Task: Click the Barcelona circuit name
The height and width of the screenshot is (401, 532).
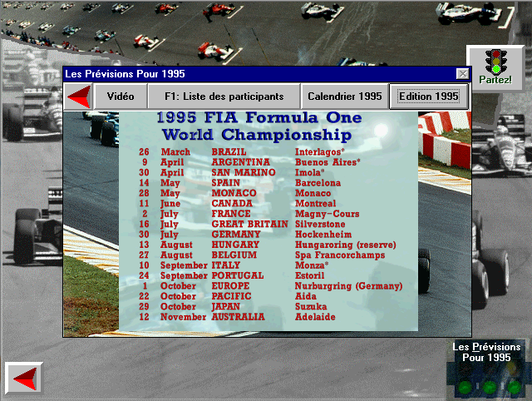Action: point(318,183)
